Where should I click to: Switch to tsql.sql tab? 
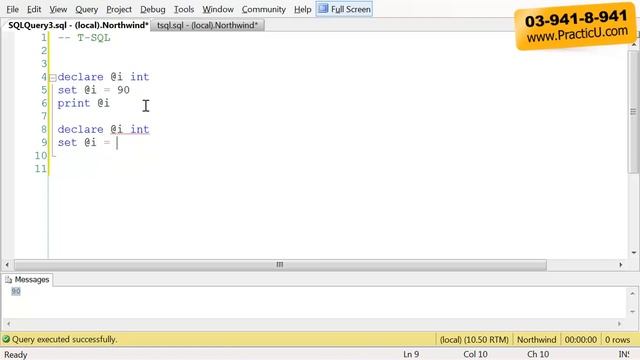point(207,25)
